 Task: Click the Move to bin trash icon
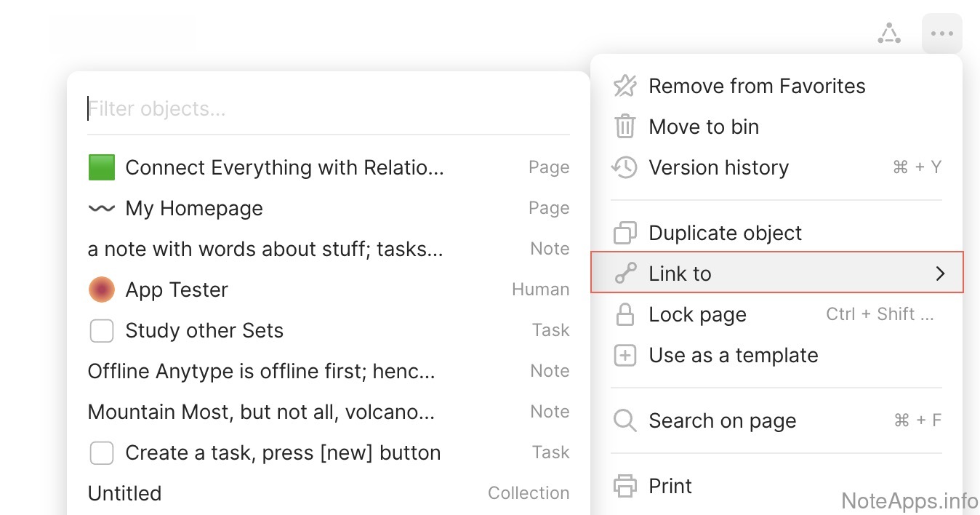tap(624, 127)
